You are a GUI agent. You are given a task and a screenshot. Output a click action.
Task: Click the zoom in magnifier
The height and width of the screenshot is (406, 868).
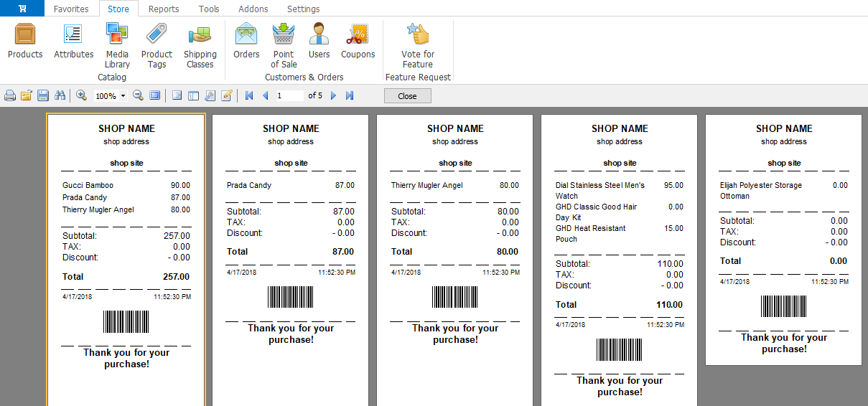tap(81, 95)
